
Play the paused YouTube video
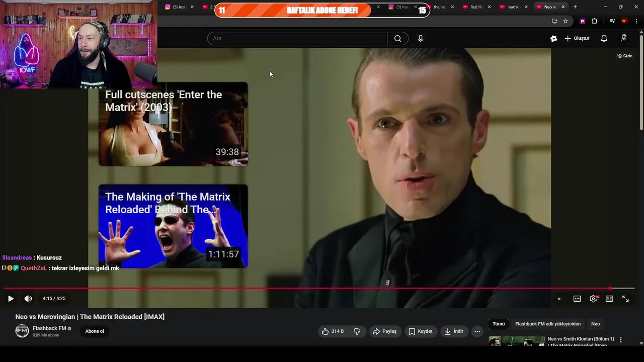11,299
